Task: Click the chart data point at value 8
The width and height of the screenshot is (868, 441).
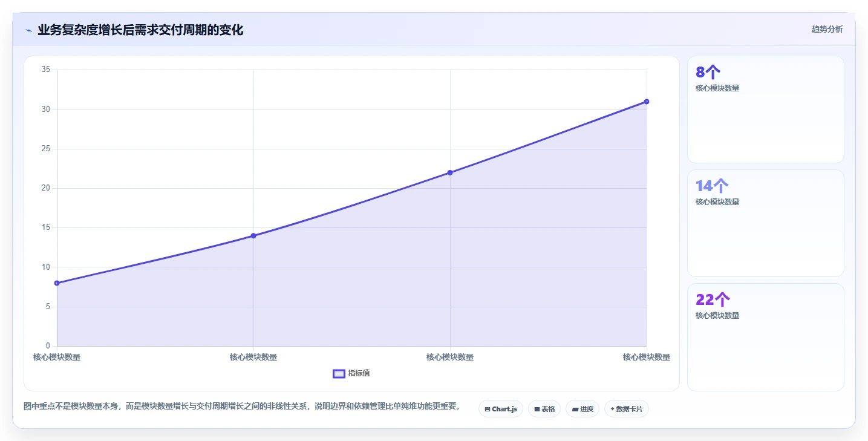Action: pyautogui.click(x=57, y=283)
